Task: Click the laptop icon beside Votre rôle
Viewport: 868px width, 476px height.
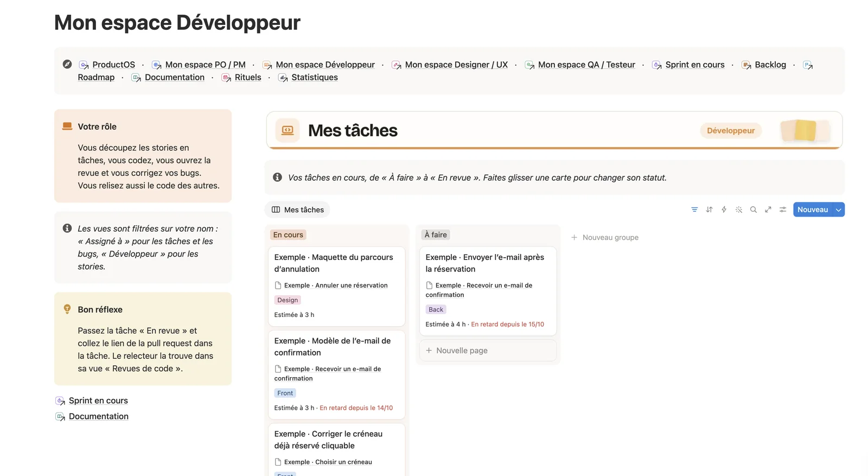Action: coord(67,126)
